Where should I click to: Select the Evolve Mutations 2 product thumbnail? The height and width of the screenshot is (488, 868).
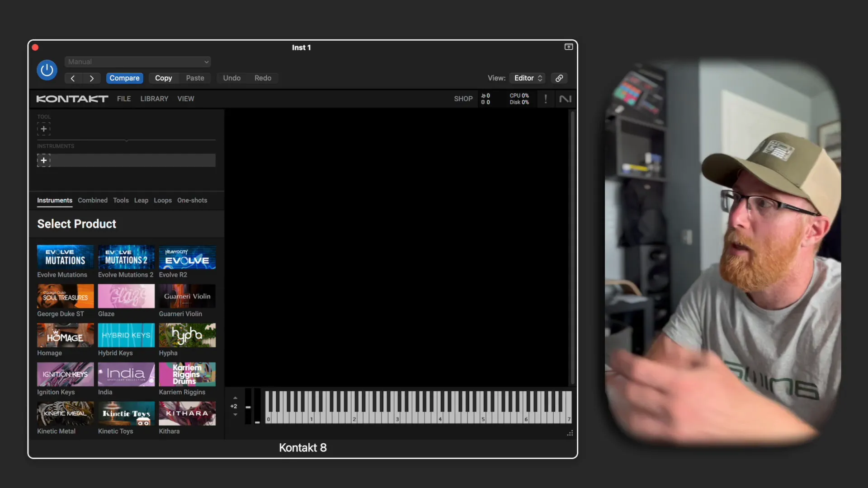[x=126, y=257]
